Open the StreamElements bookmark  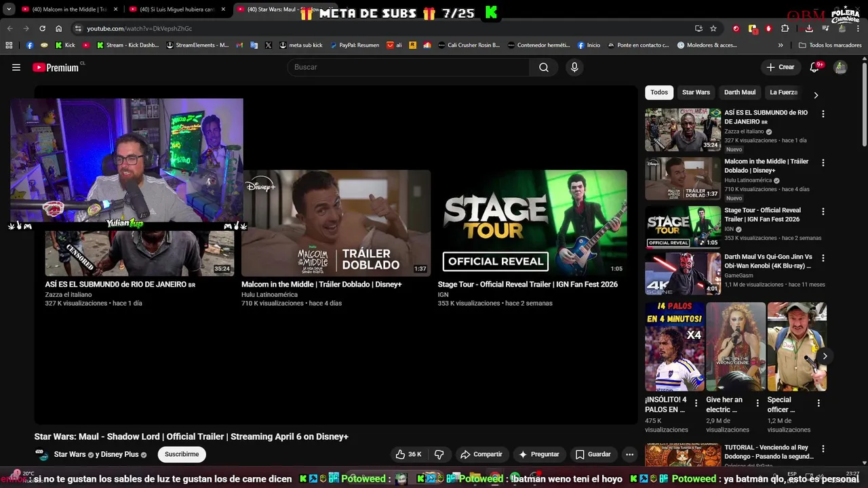[197, 45]
